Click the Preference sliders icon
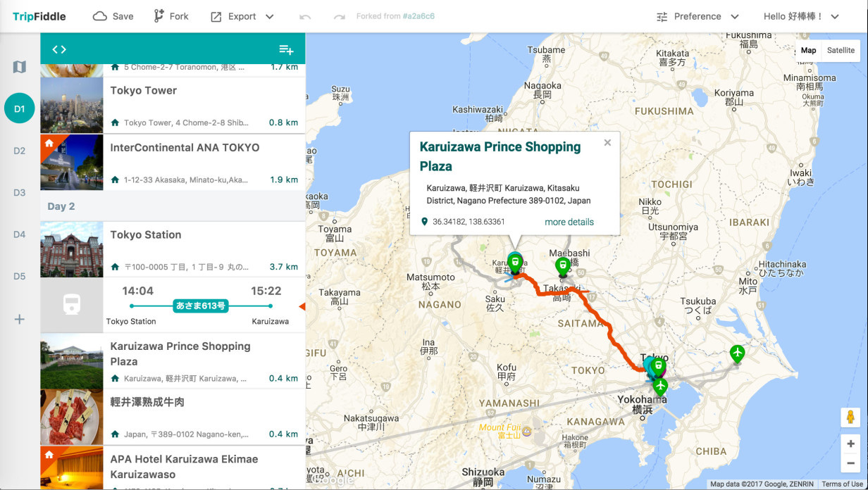The image size is (868, 490). pyautogui.click(x=662, y=17)
